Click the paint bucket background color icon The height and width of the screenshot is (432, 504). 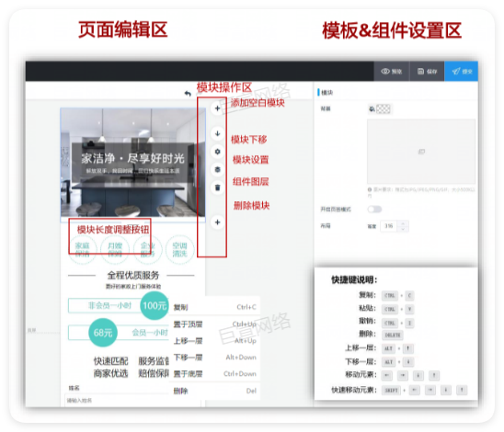click(x=372, y=109)
